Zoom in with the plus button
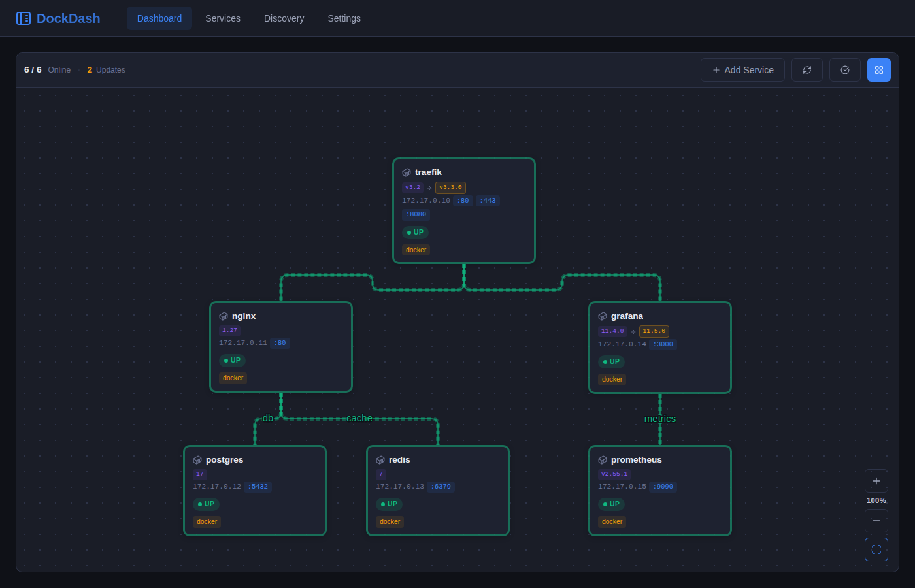The height and width of the screenshot is (588, 915). (x=876, y=481)
